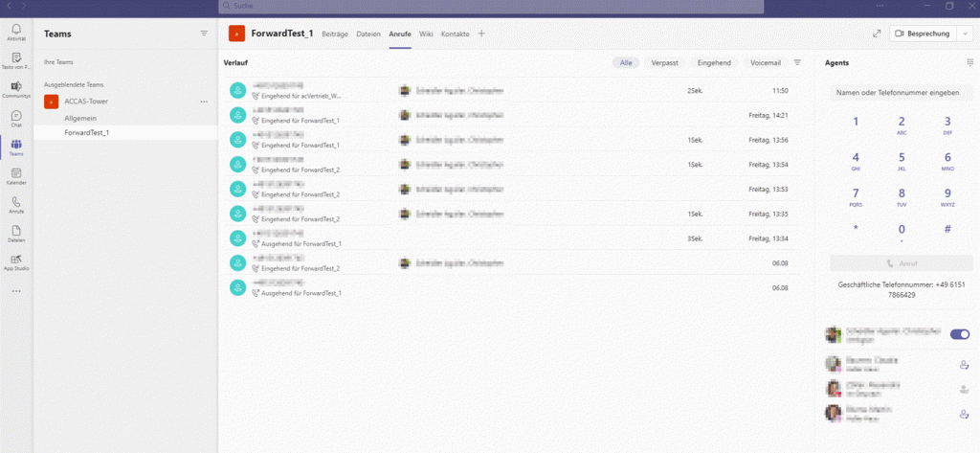The image size is (980, 453).
Task: Select the Anrufe tab
Action: (x=400, y=34)
